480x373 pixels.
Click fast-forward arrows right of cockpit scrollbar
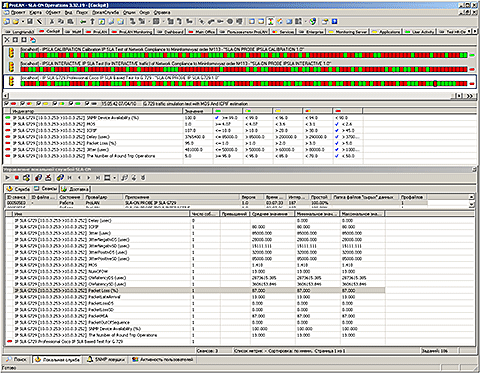click(470, 96)
